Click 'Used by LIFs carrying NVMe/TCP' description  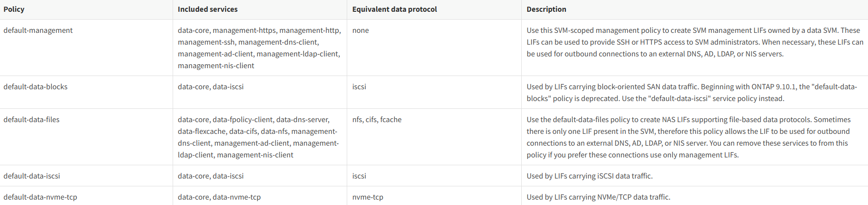pyautogui.click(x=598, y=197)
